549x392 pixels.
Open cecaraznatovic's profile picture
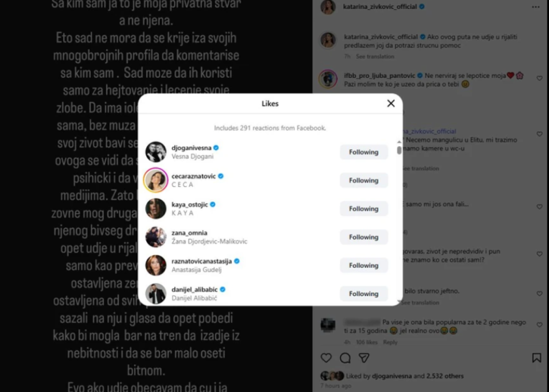pos(156,180)
